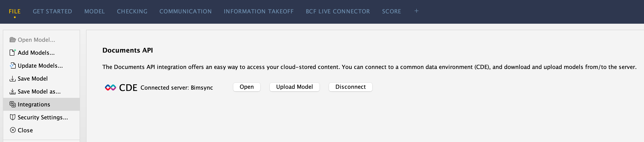Click the Upload Model button
Image resolution: width=644 pixels, height=142 pixels.
point(294,87)
